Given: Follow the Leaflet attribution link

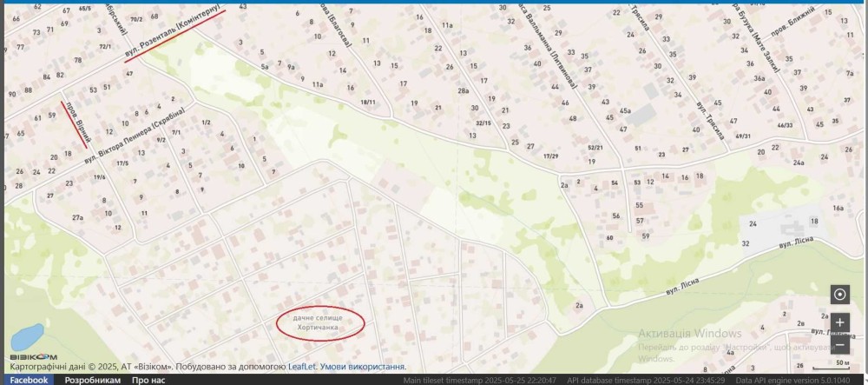Looking at the screenshot, I should pyautogui.click(x=303, y=367).
